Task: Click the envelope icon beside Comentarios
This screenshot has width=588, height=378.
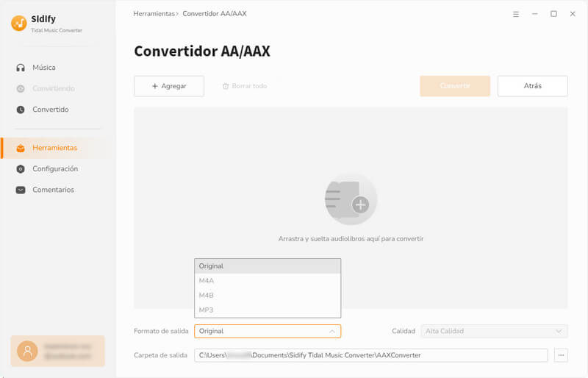Action: click(21, 190)
